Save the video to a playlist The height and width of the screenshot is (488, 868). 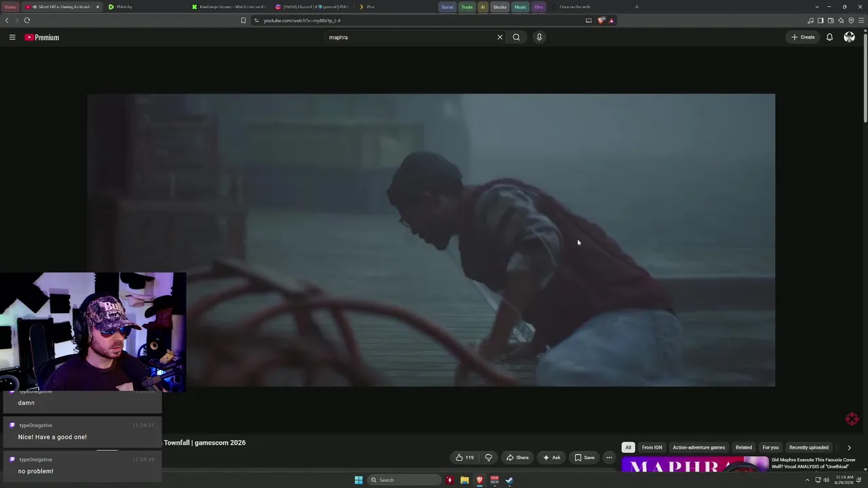coord(585,457)
